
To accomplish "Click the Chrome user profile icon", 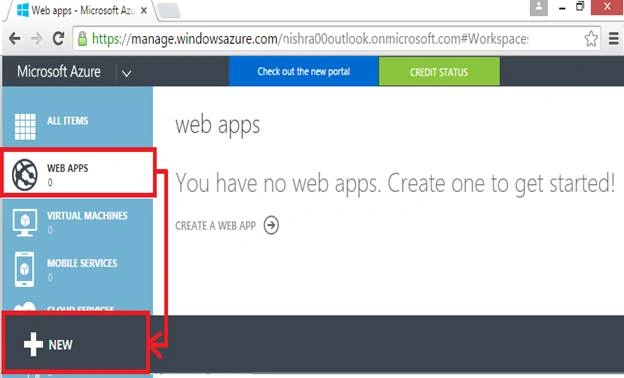I will click(x=539, y=7).
